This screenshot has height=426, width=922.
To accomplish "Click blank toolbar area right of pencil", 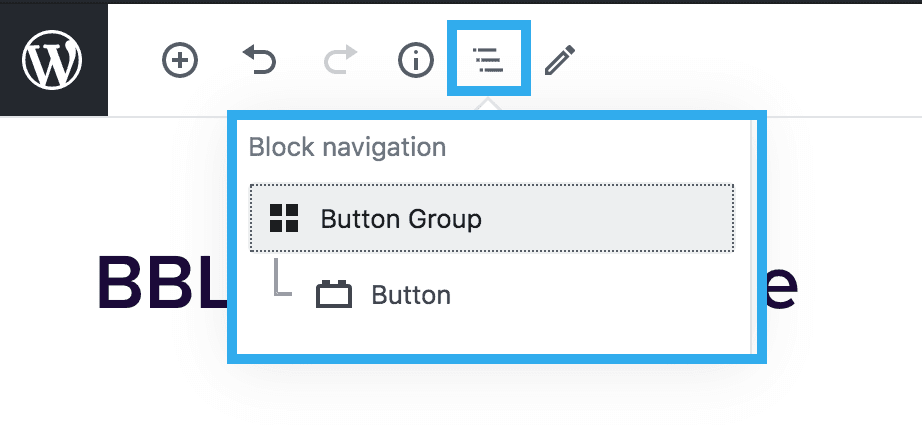I will tap(740, 61).
